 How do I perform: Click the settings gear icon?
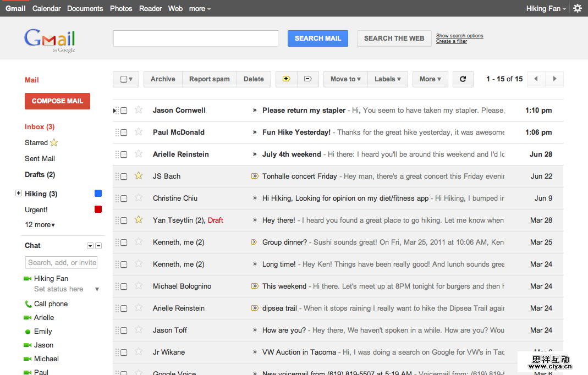pyautogui.click(x=577, y=8)
